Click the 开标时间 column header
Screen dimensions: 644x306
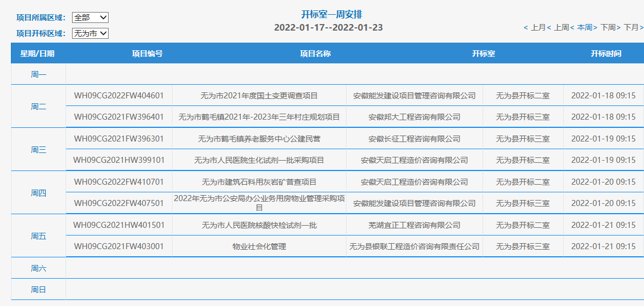click(x=605, y=54)
